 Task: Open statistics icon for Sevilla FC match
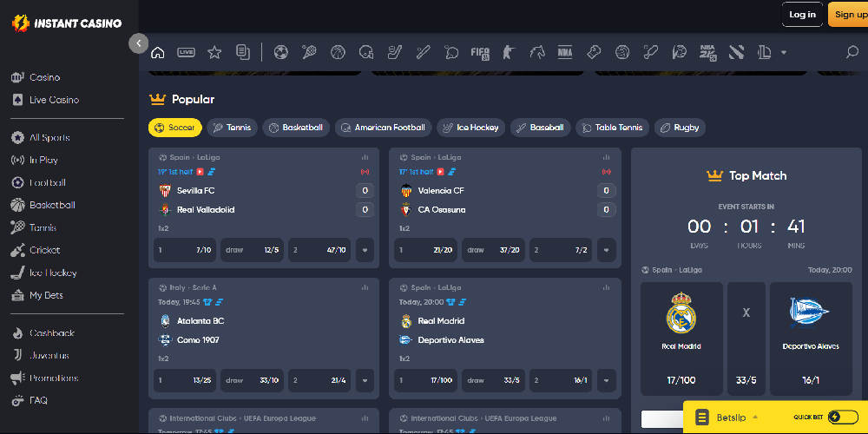(365, 158)
